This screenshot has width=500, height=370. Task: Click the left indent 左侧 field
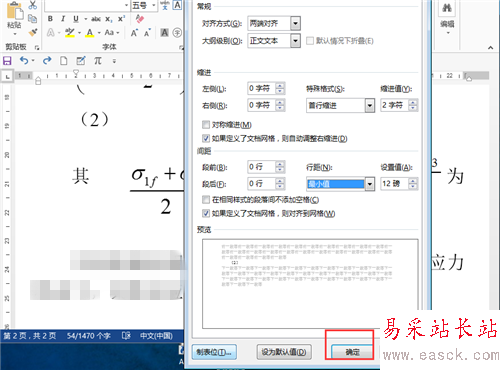coord(261,89)
